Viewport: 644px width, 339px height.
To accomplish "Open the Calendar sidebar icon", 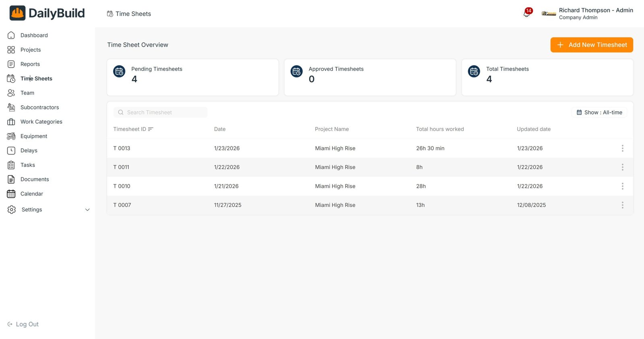I will (x=11, y=194).
